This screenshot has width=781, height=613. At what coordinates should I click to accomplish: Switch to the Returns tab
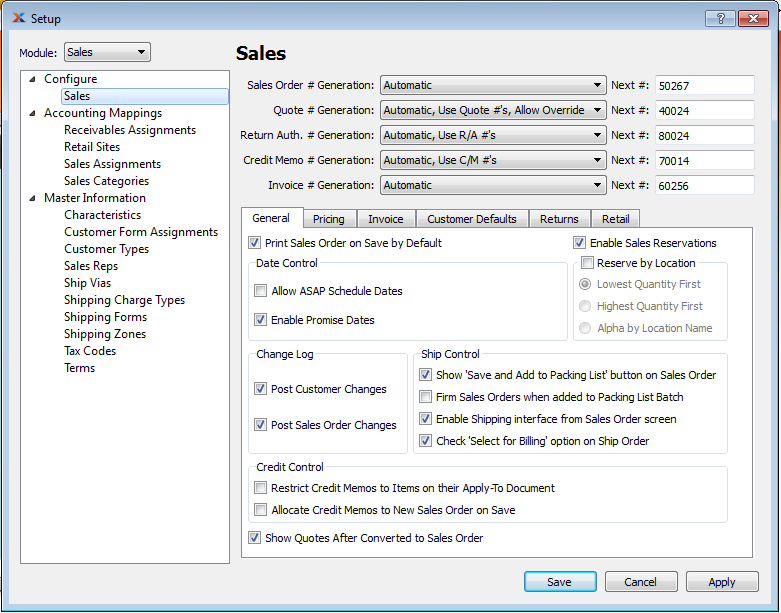(x=559, y=219)
